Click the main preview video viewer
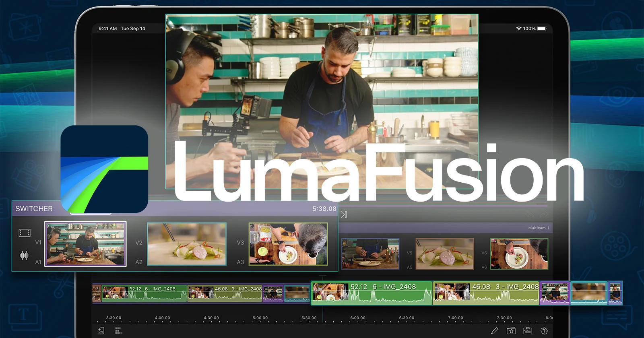 (322, 101)
